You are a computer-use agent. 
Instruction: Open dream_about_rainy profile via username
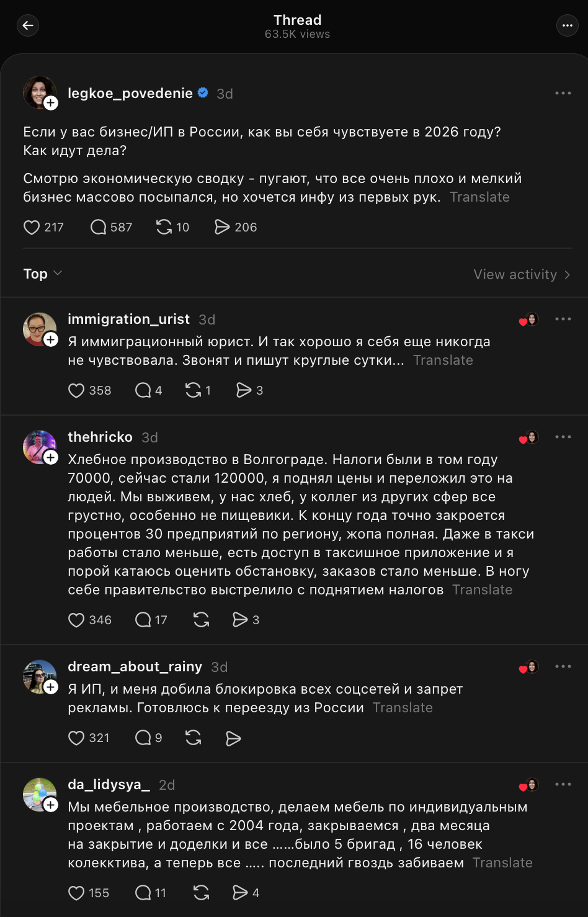pyautogui.click(x=135, y=667)
